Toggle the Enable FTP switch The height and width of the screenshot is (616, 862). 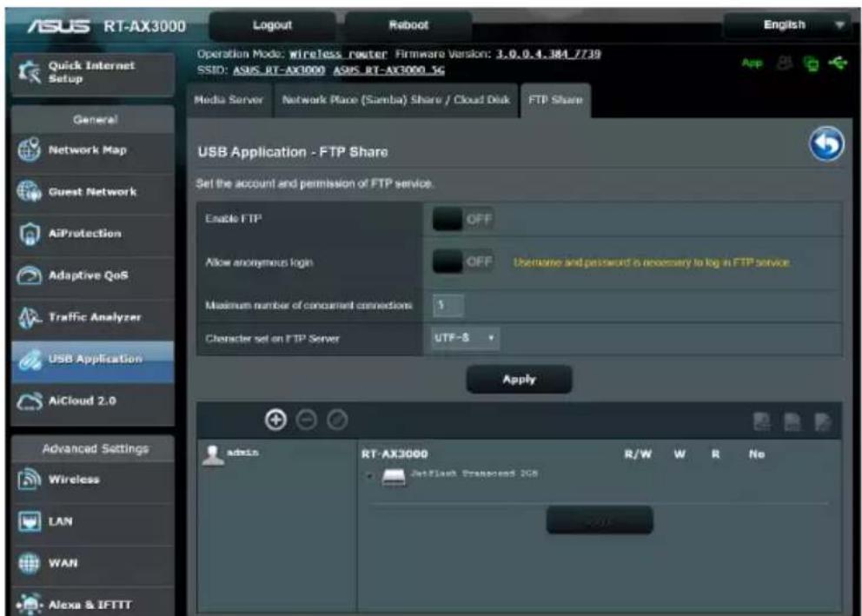pos(462,219)
